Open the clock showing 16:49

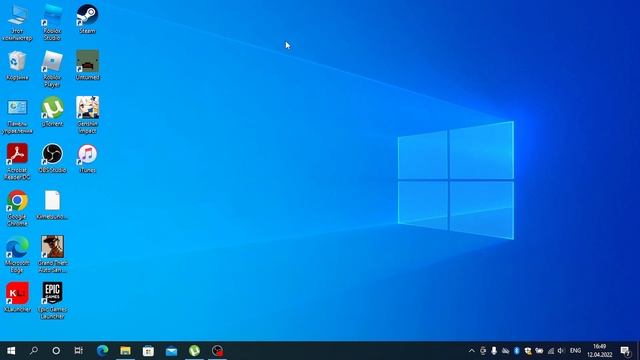click(600, 351)
